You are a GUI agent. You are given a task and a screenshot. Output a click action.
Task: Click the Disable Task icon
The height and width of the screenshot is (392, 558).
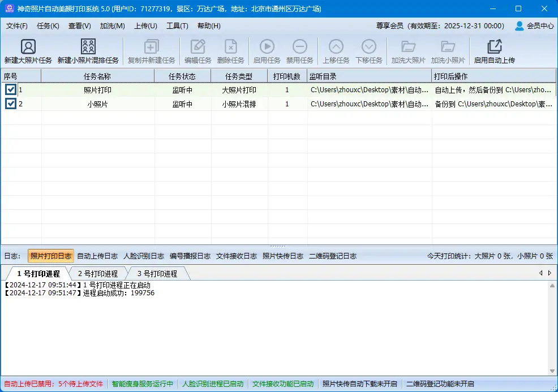pos(299,47)
